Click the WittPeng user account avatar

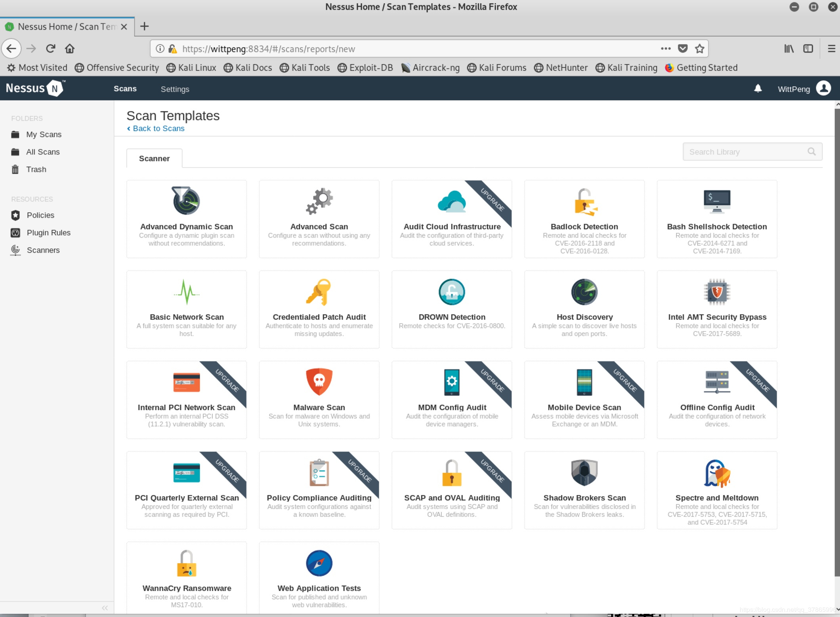[823, 89]
